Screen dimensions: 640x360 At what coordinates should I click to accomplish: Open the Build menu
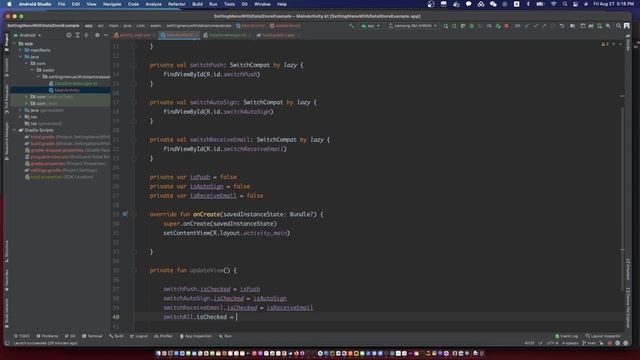pos(197,4)
